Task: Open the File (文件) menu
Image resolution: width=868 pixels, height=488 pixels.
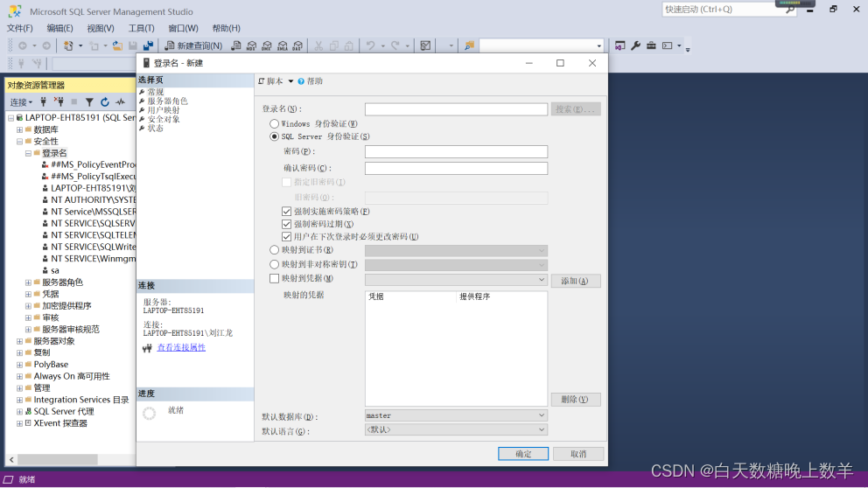Action: [19, 28]
